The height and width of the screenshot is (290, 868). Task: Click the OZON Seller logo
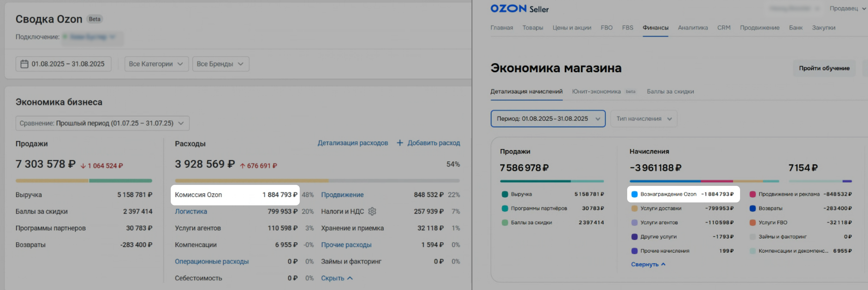point(519,9)
